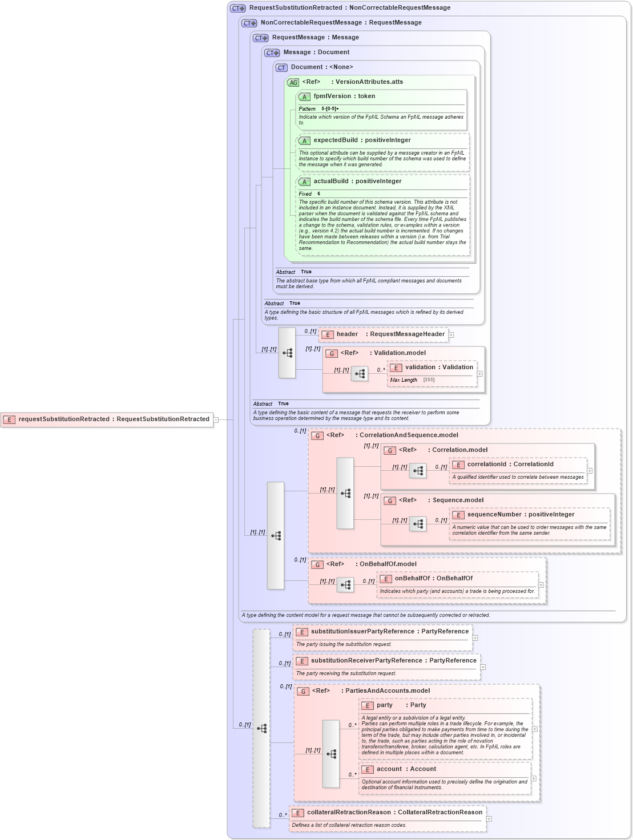The height and width of the screenshot is (840, 633).
Task: Select the 'Fixed 6' facet of actualBuild
Action: point(309,194)
